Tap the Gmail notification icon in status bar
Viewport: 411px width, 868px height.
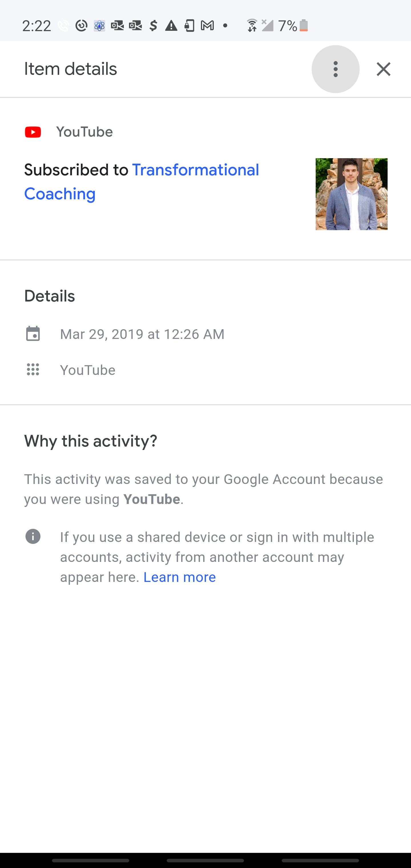pyautogui.click(x=207, y=26)
